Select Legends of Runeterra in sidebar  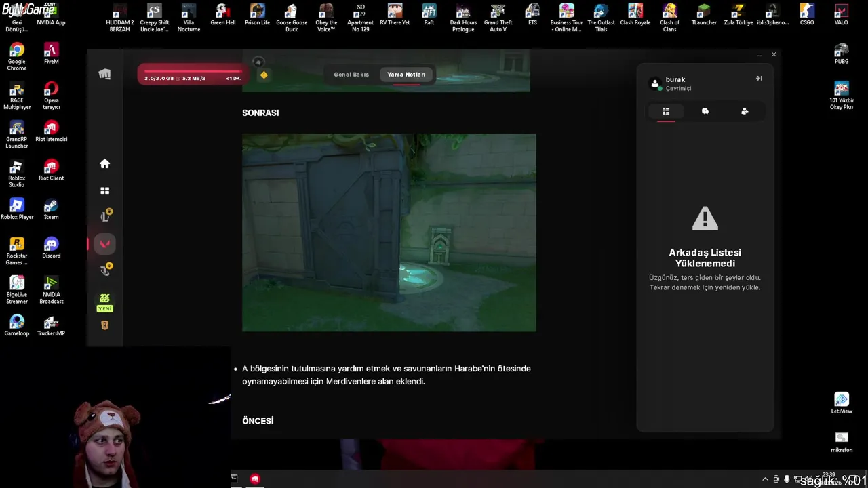click(x=104, y=325)
